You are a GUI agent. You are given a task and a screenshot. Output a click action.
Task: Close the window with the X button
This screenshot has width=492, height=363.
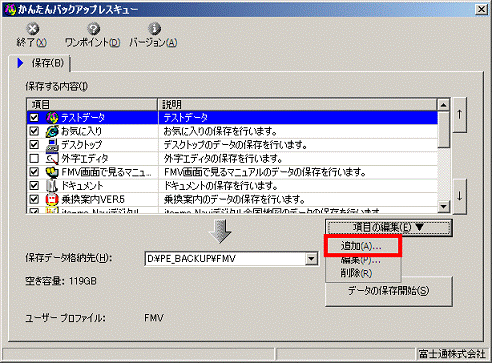click(x=482, y=9)
